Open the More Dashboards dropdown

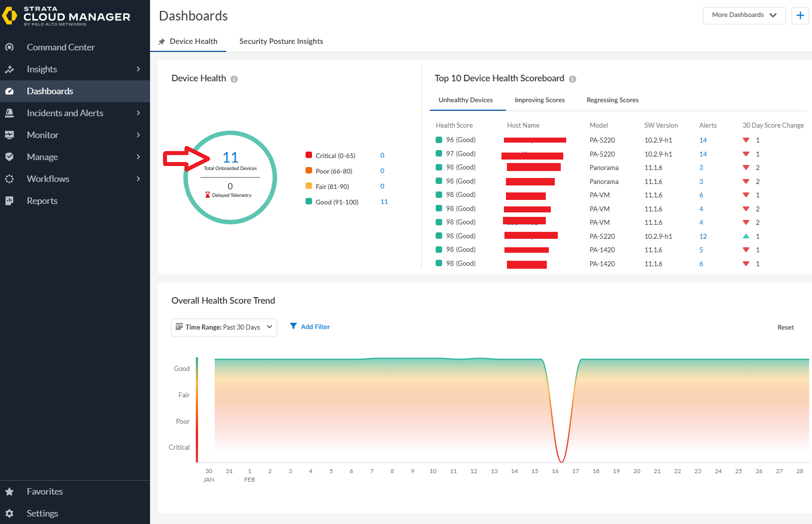click(744, 15)
